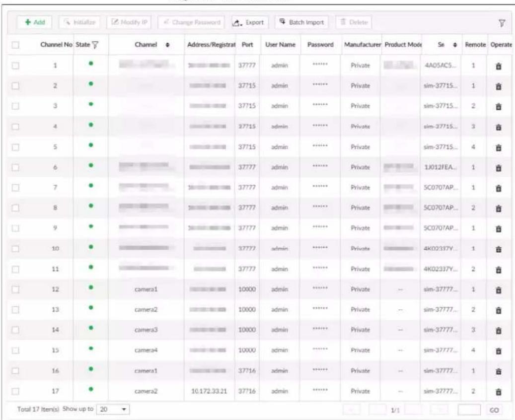Click trash icon in channel 17 row
Image resolution: width=515 pixels, height=420 pixels.
pos(498,392)
